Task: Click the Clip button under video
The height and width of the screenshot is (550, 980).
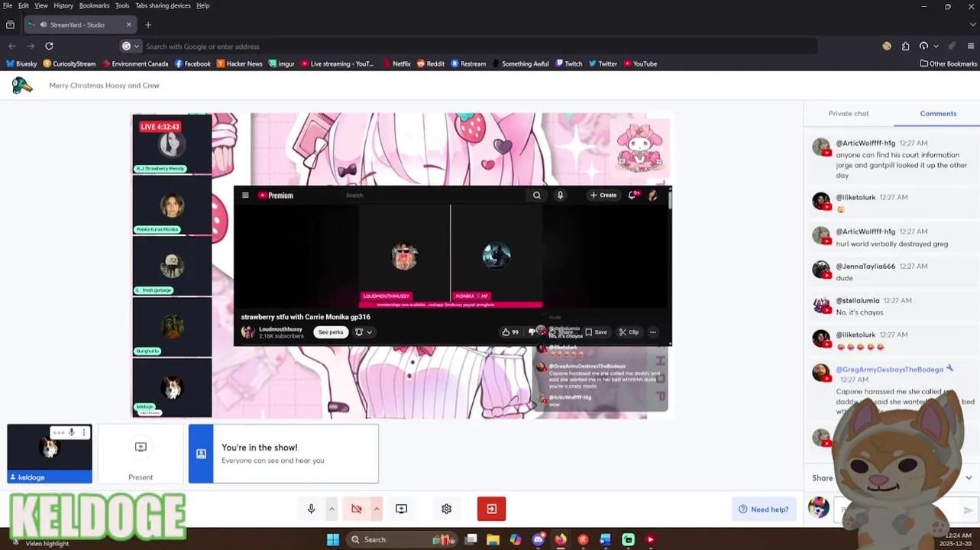Action: (629, 332)
